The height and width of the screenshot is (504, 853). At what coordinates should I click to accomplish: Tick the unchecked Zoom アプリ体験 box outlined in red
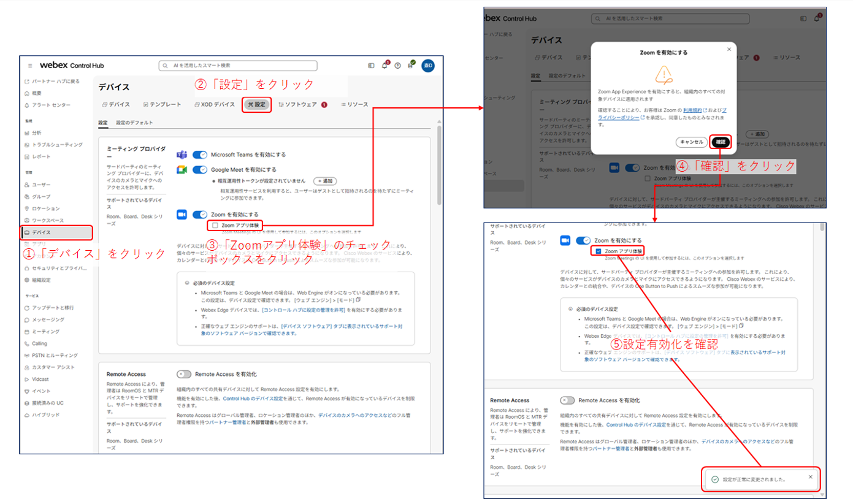pyautogui.click(x=215, y=226)
